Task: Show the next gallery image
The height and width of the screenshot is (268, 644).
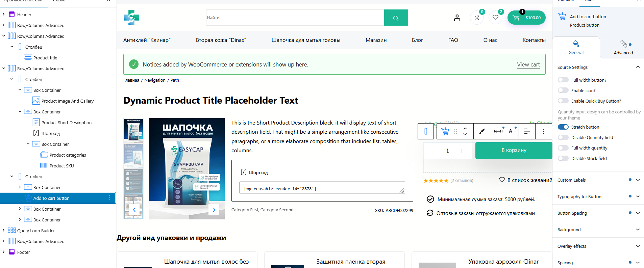Action: click(x=214, y=210)
